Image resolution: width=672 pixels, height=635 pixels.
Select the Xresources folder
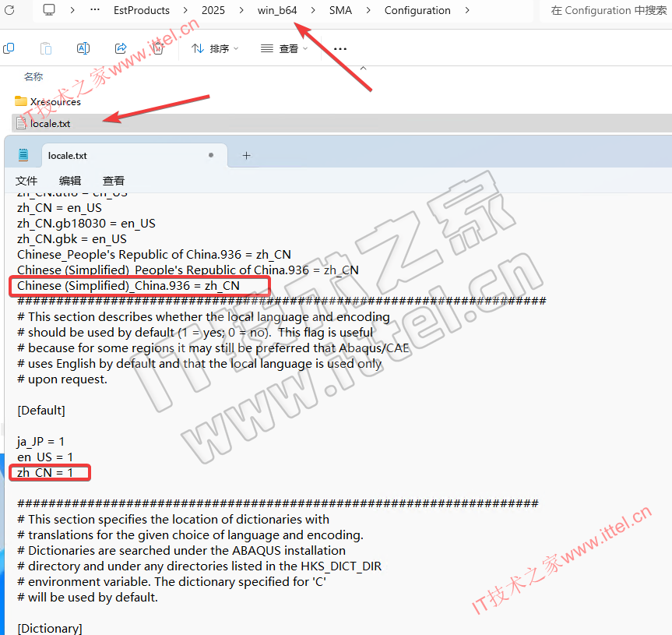(55, 101)
